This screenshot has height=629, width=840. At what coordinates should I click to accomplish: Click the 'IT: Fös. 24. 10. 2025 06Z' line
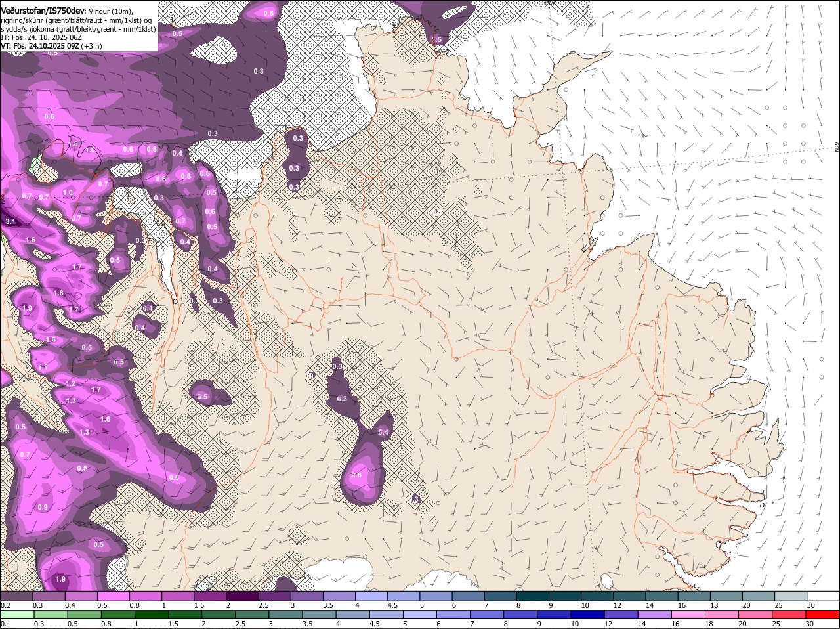(41, 37)
